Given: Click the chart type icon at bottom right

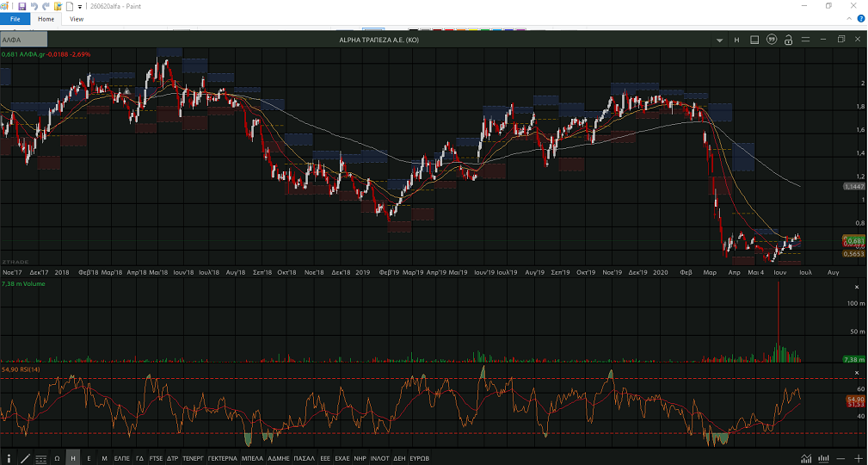Looking at the screenshot, I should point(806,458).
